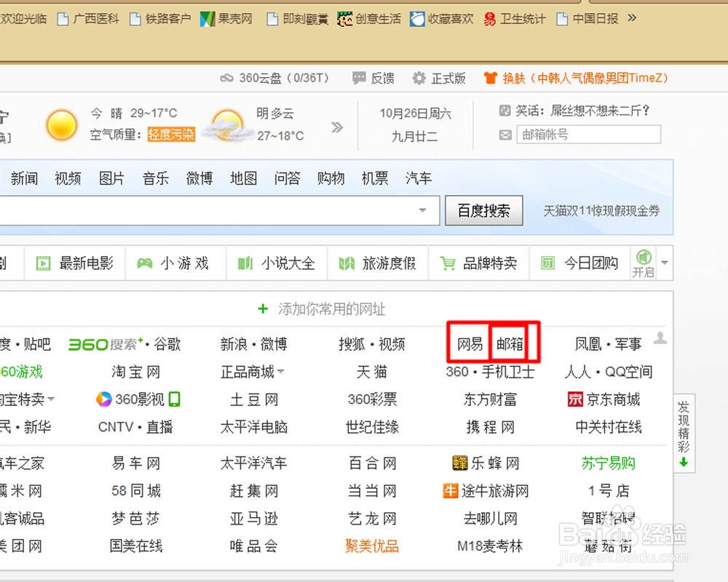Open 最新电影 category
The height and width of the screenshot is (582, 728).
(75, 263)
